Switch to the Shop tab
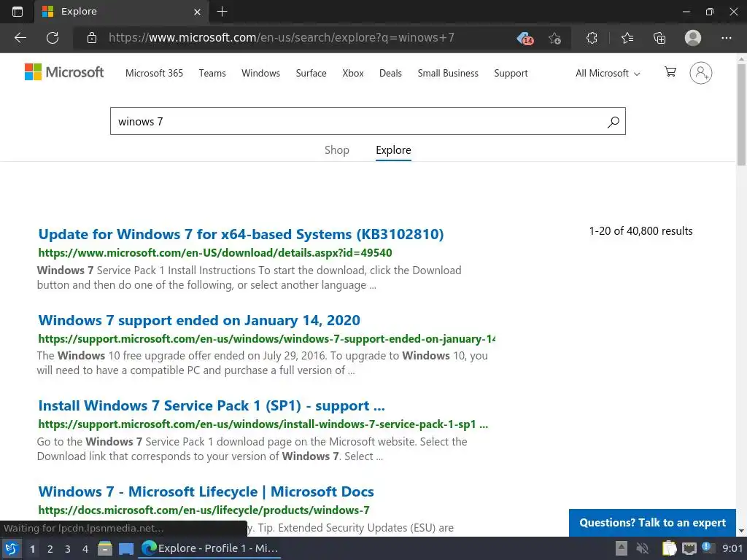747x560 pixels. pyautogui.click(x=337, y=150)
